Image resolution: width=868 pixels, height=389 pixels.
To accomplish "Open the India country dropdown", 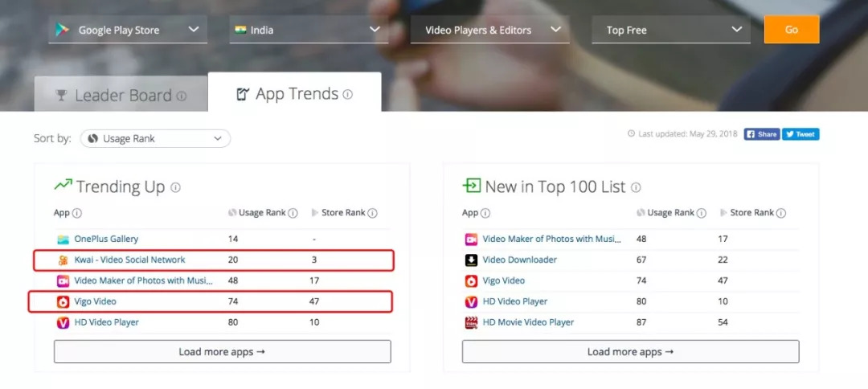I will coord(309,29).
